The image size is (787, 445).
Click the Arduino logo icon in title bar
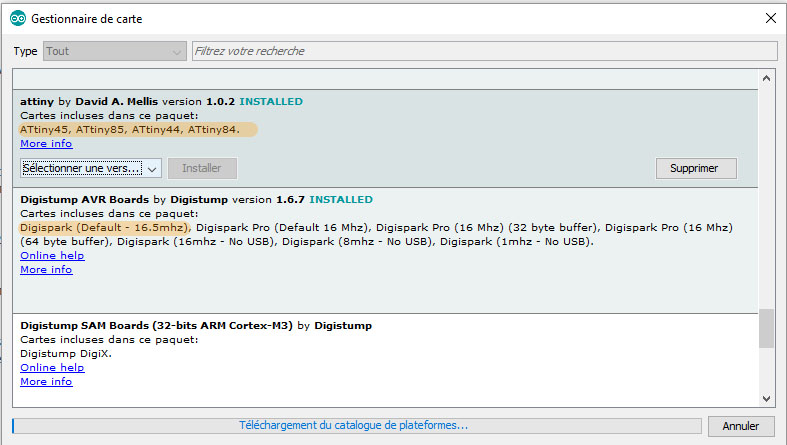coord(18,19)
